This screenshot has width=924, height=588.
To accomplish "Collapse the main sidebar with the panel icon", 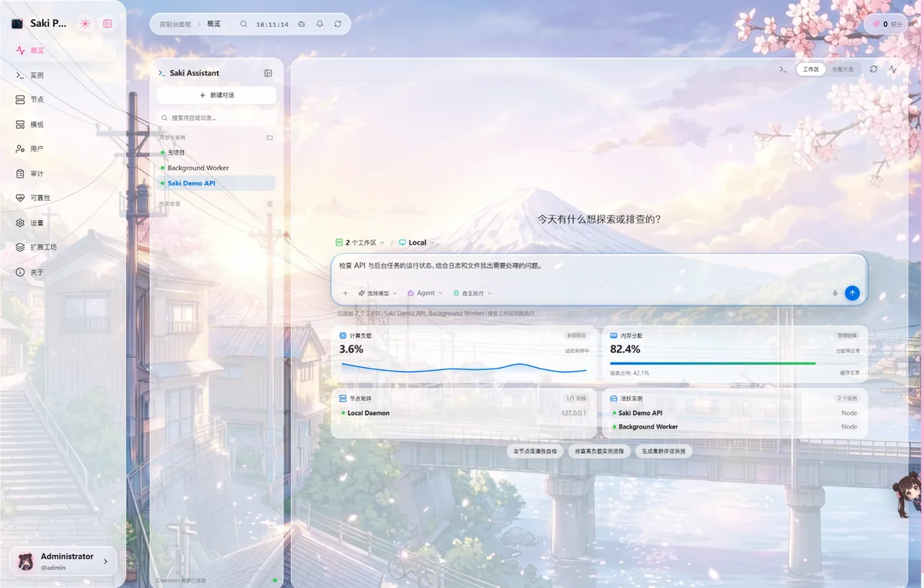I will click(x=108, y=24).
